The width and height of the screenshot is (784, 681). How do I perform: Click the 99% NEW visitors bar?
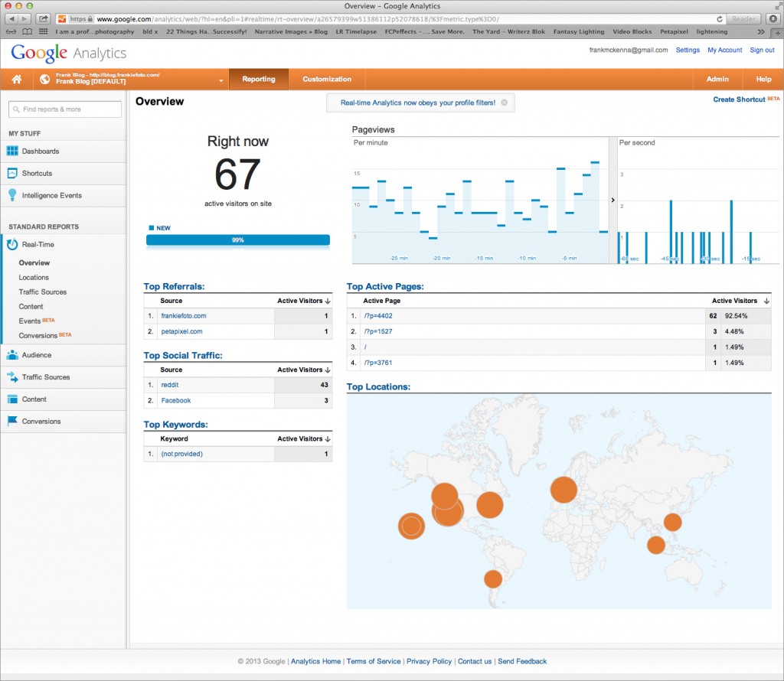(x=238, y=240)
